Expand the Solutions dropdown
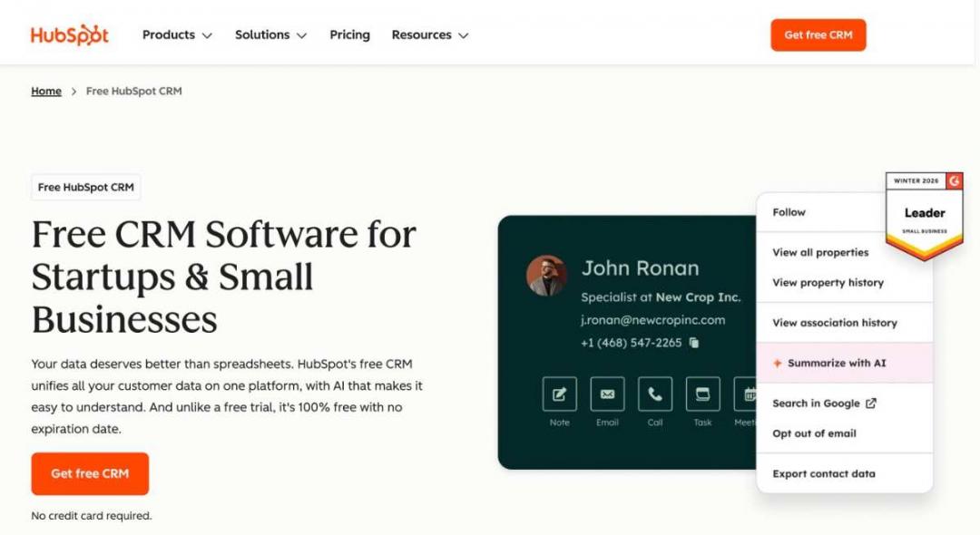 coord(270,35)
